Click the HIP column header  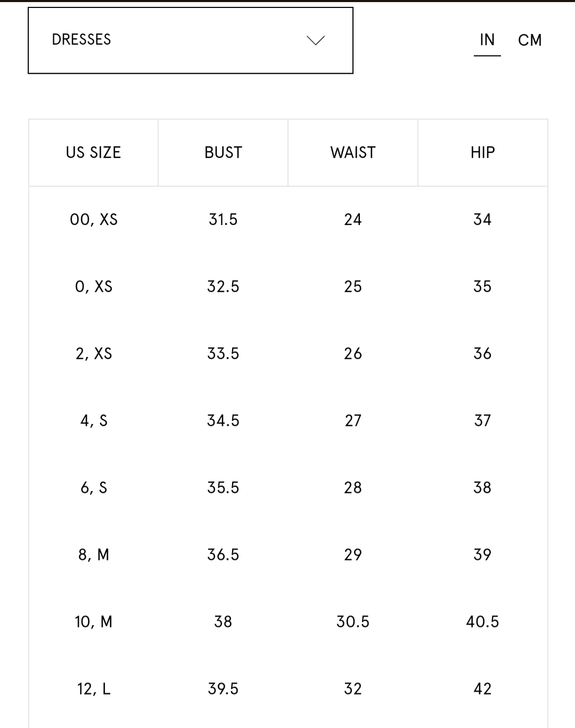(482, 153)
